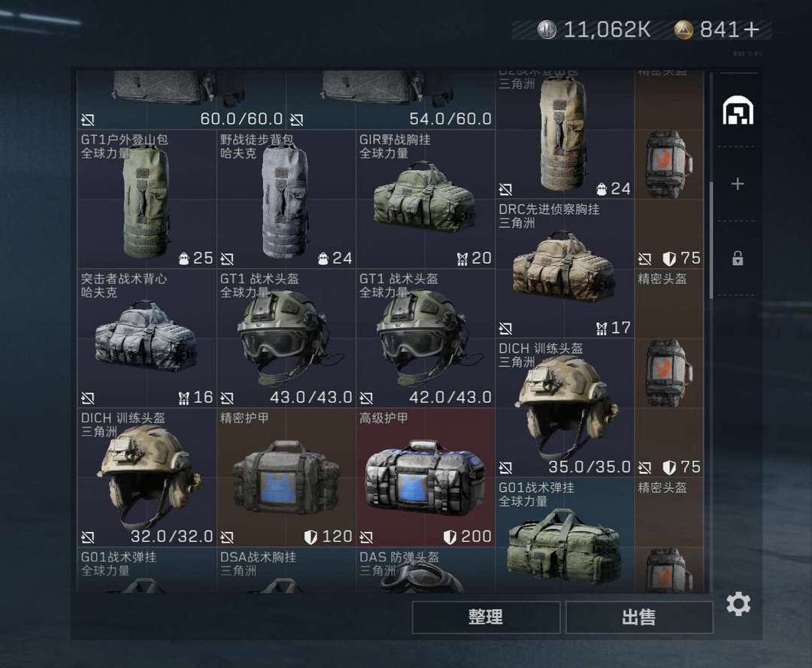Click the plus next to 841 currency

pos(751,30)
